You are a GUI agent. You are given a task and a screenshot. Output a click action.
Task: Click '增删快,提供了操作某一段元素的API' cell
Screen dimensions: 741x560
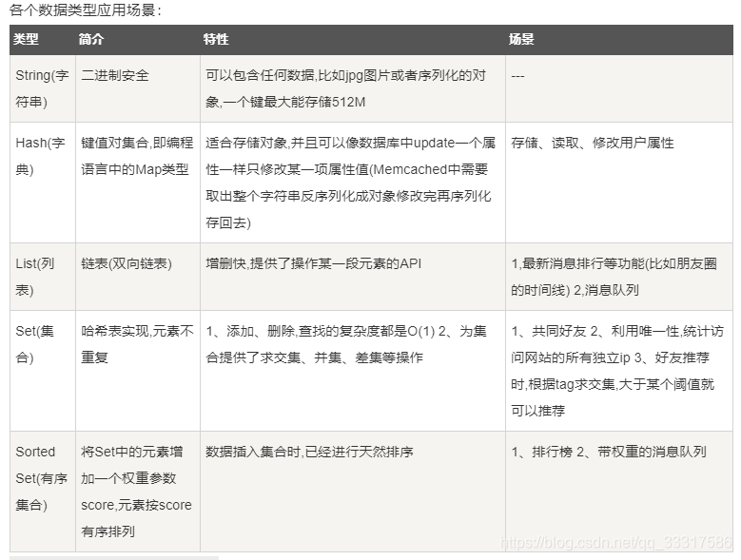[353, 277]
